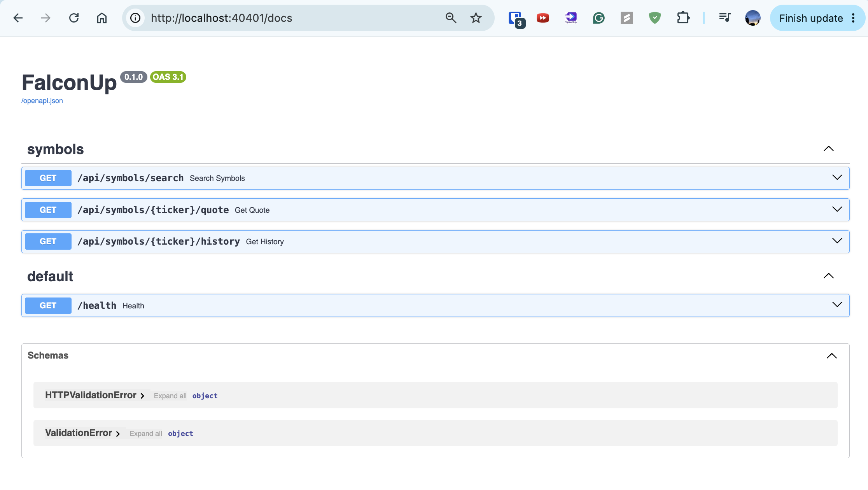Click the browser forward arrow
Image resolution: width=868 pixels, height=490 pixels.
pyautogui.click(x=46, y=18)
